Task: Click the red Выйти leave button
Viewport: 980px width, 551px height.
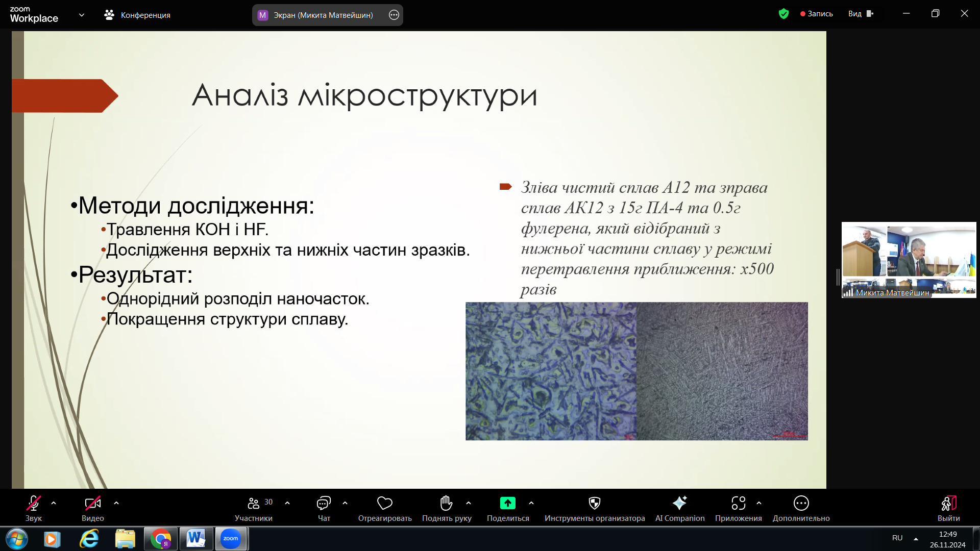Action: (x=948, y=504)
